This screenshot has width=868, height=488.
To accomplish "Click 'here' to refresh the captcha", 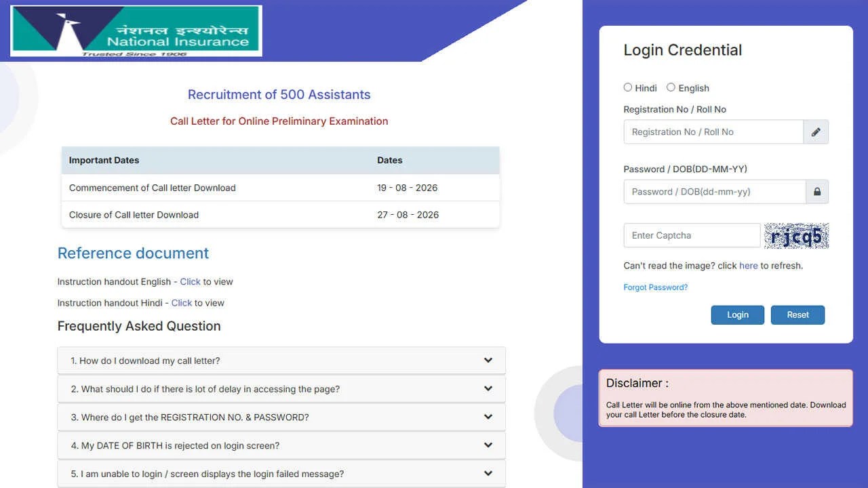I will [749, 266].
